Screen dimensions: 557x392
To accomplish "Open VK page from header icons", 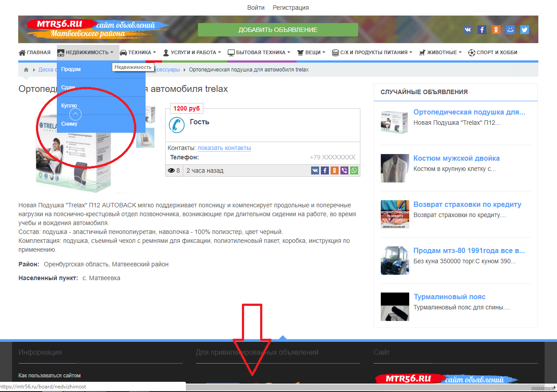I will (x=468, y=30).
